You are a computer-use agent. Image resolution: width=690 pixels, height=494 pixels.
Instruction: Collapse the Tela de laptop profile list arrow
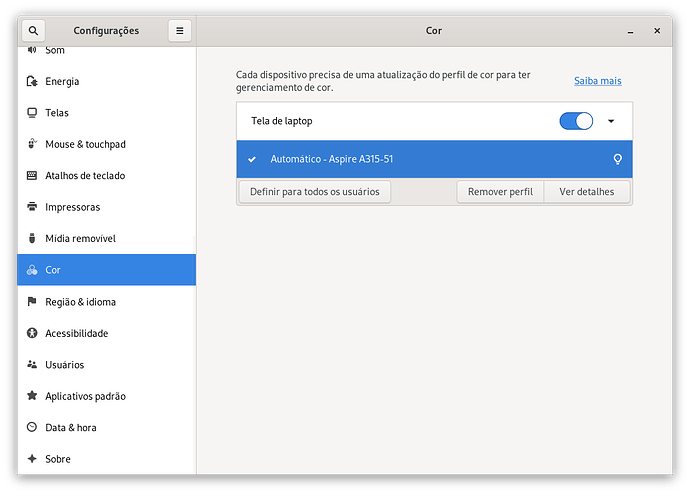coord(611,121)
